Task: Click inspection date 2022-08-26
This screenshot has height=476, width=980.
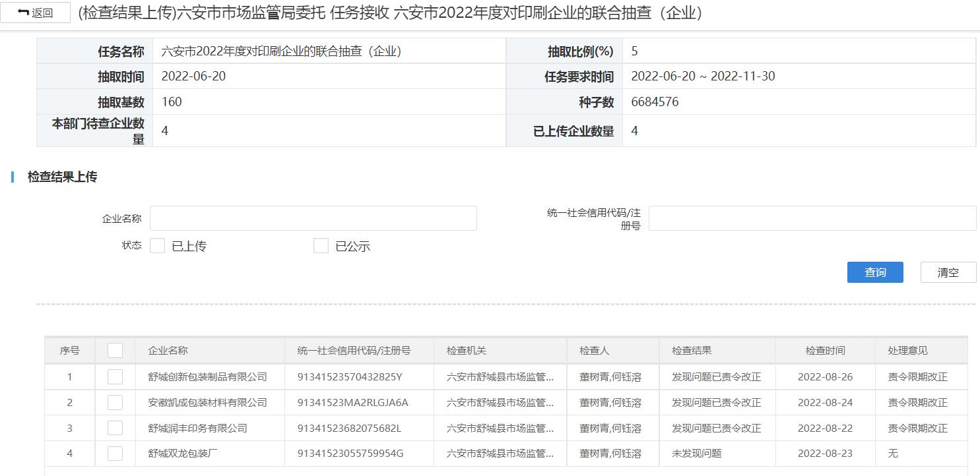Action: (x=825, y=377)
